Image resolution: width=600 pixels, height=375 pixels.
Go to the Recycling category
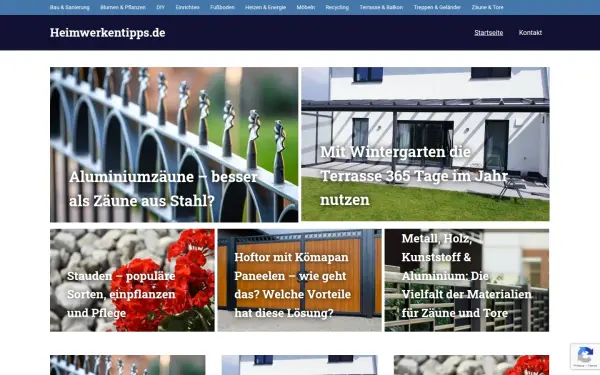[337, 7]
